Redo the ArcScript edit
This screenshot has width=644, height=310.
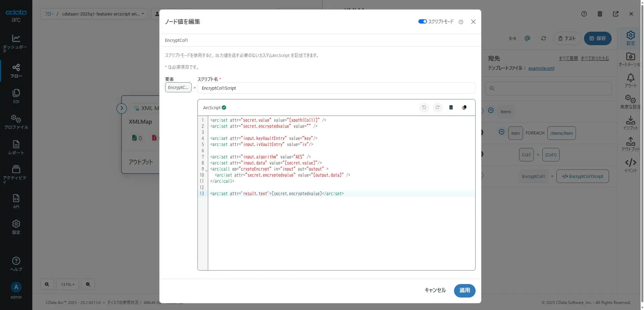(438, 107)
